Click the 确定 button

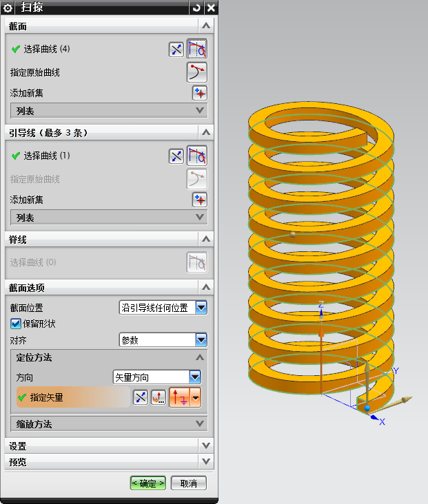[148, 483]
